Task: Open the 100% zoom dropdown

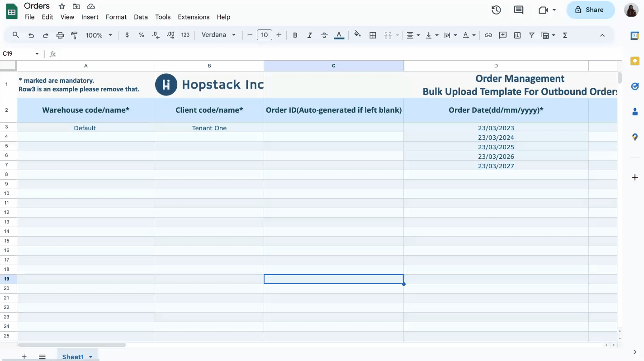Action: click(x=99, y=35)
